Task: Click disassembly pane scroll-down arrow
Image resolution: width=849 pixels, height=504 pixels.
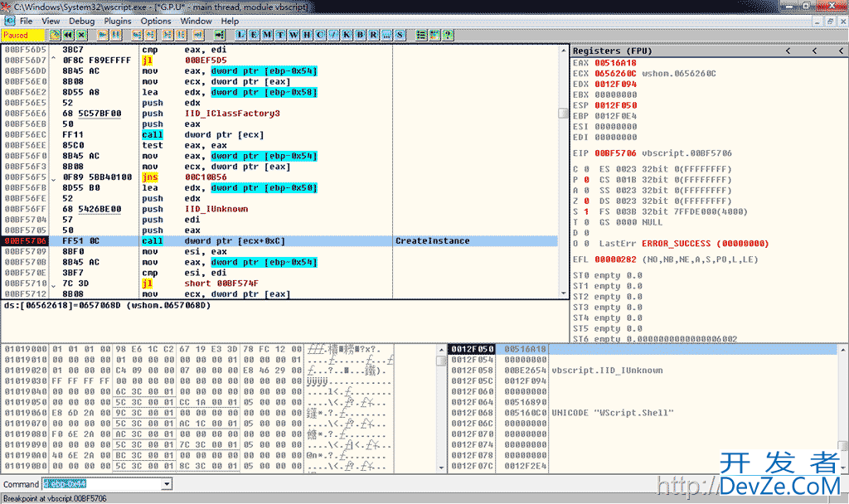Action: click(563, 293)
